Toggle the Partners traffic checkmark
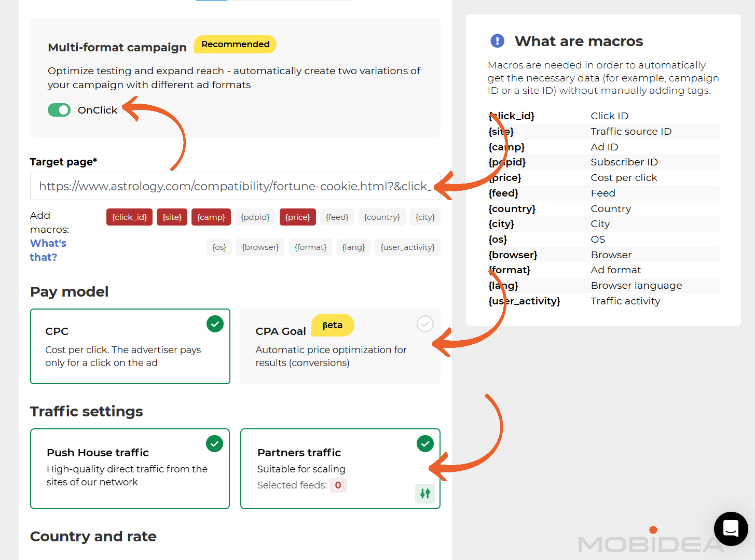This screenshot has width=755, height=560. [x=425, y=444]
